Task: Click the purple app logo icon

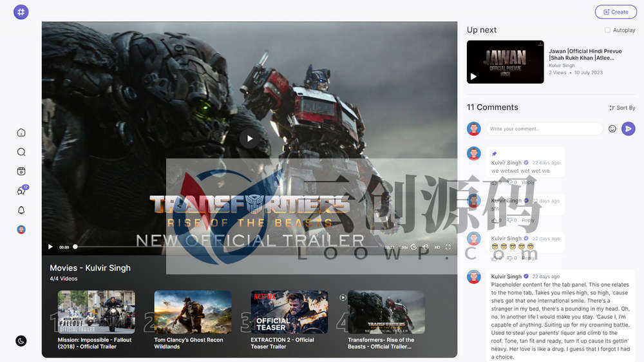Action: (21, 12)
